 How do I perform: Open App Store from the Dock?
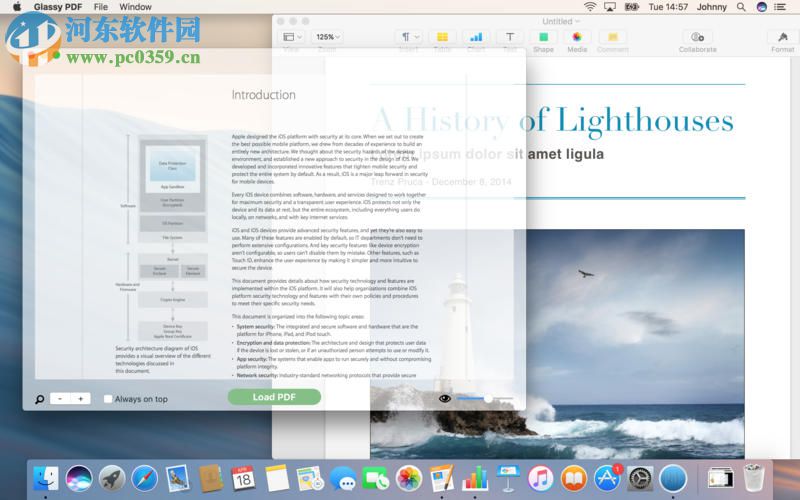(607, 479)
